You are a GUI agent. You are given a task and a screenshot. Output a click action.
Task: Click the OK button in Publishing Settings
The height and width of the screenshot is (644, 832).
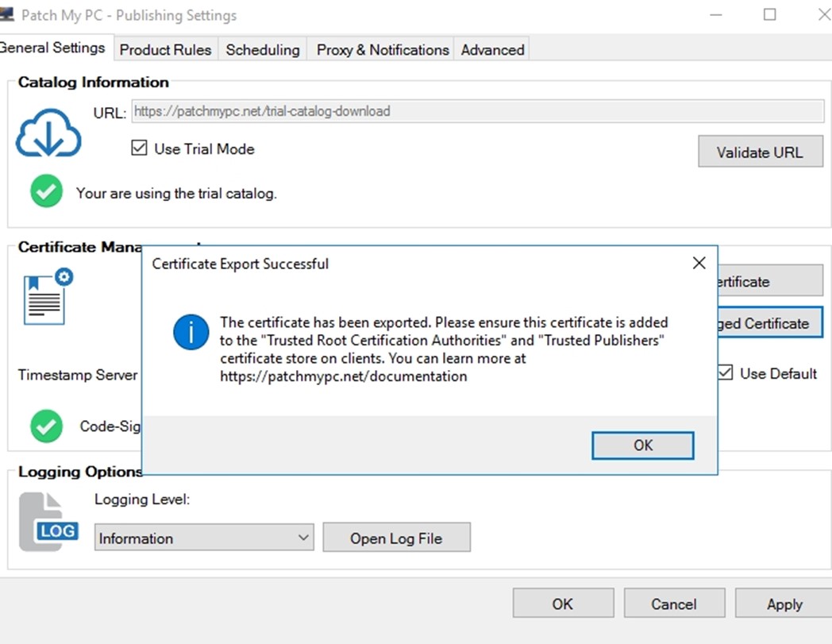click(563, 604)
